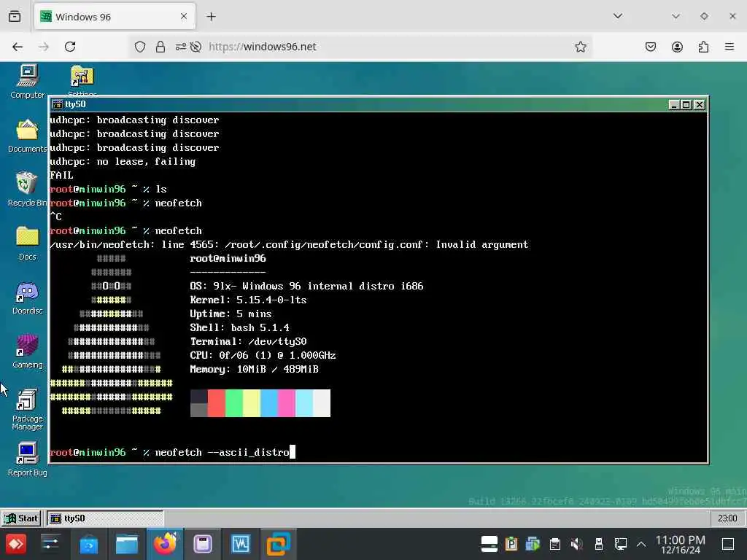Click the network tray icon

tap(620, 544)
